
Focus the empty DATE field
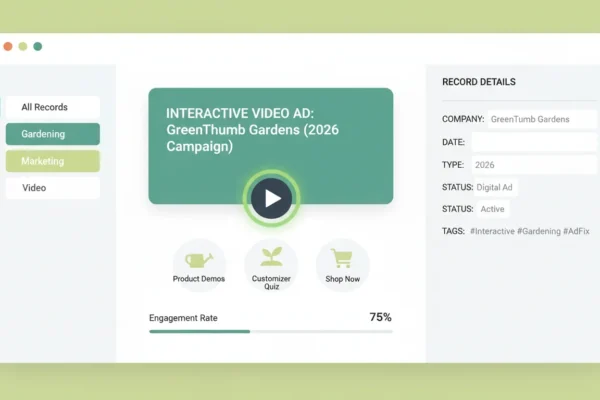(534, 142)
